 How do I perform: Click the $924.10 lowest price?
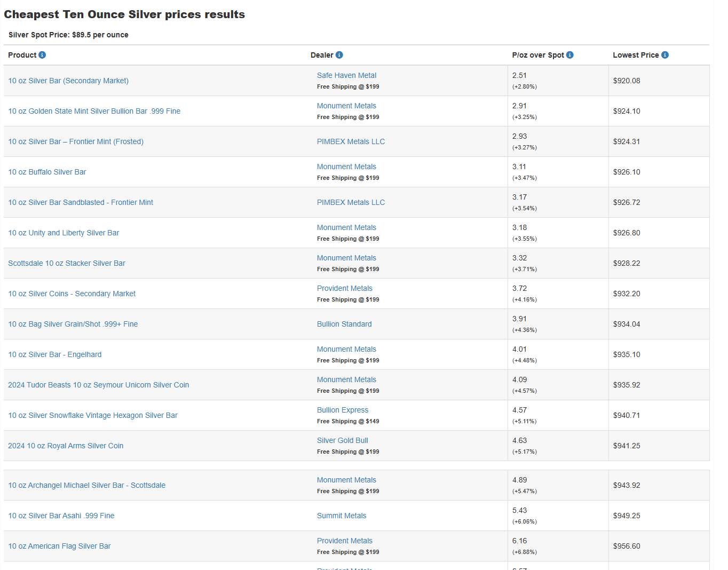point(627,111)
